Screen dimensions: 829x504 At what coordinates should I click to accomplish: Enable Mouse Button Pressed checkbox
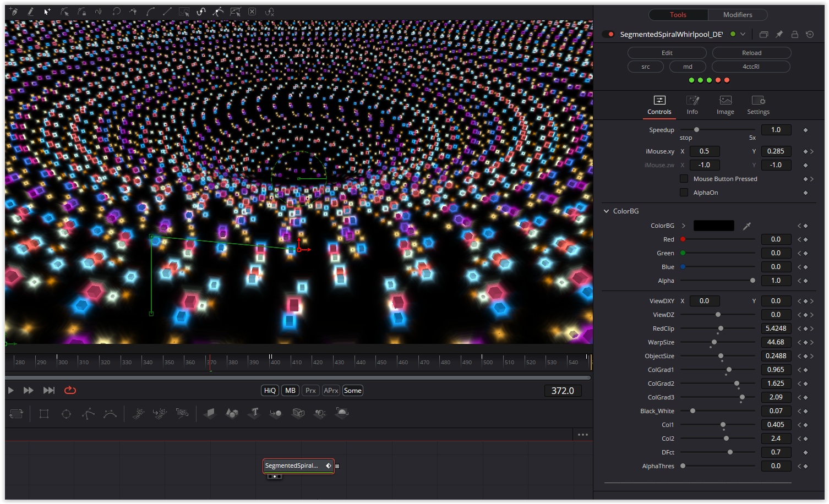(684, 179)
